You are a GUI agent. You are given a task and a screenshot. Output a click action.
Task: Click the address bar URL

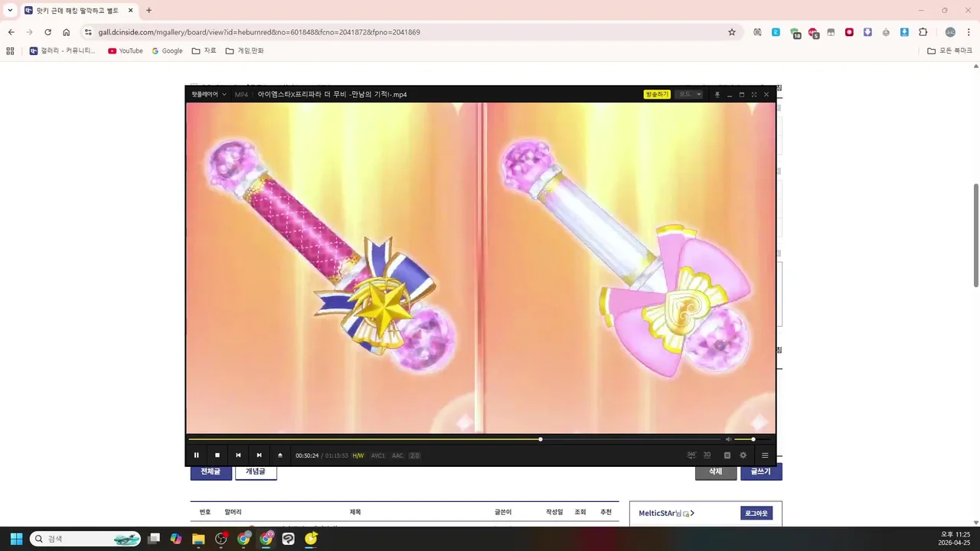(259, 32)
